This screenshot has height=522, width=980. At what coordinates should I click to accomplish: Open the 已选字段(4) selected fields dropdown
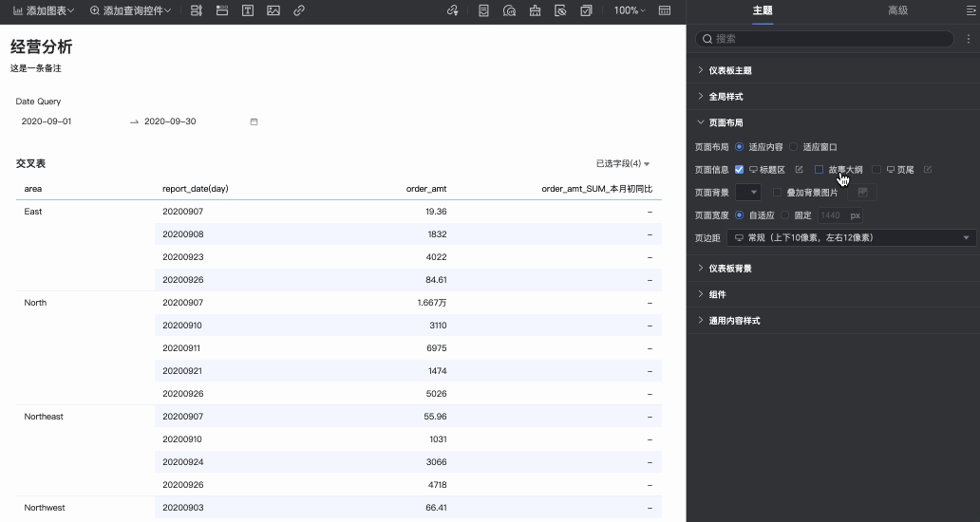[623, 163]
